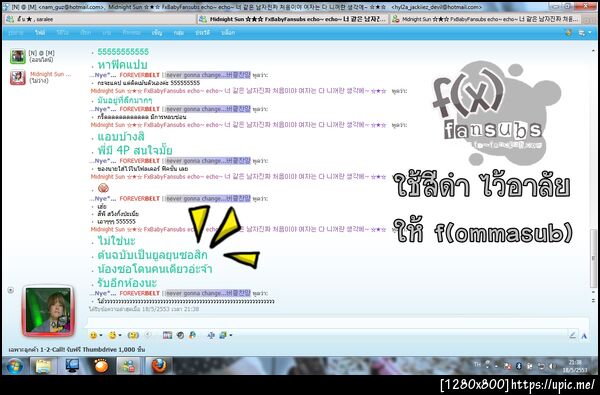The height and width of the screenshot is (395, 600).
Task: Open the emoticon picker smiley icon
Action: tap(93, 335)
